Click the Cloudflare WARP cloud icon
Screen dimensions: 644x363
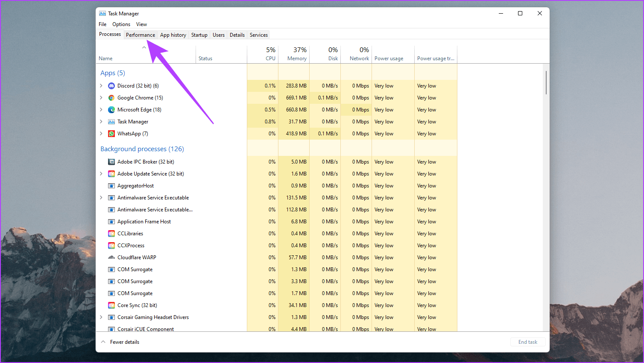point(111,258)
